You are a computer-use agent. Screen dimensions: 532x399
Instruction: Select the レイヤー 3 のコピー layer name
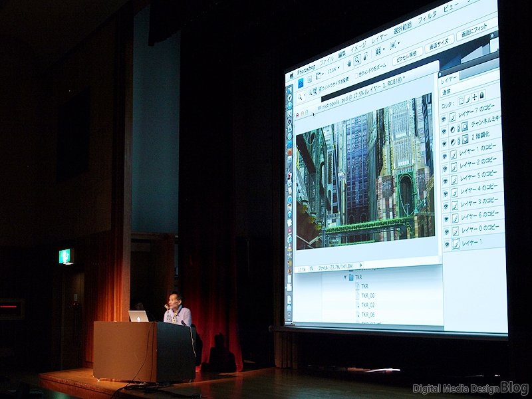click(x=479, y=202)
